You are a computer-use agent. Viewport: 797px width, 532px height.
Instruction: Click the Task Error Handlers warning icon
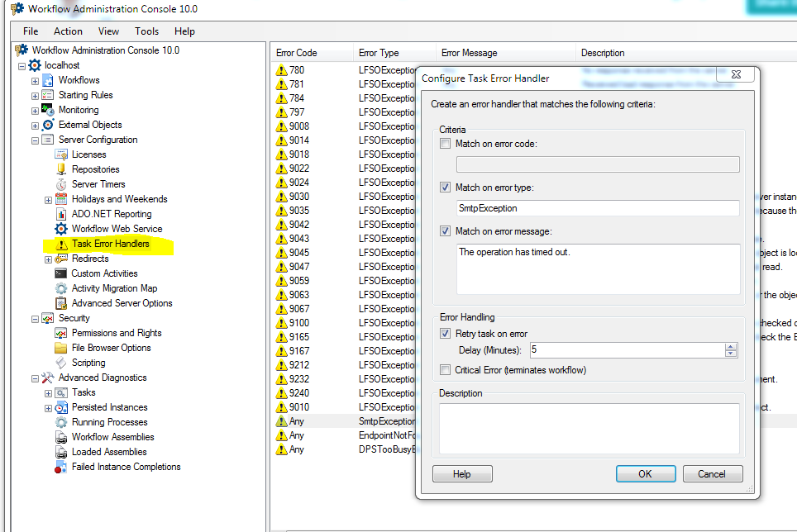point(61,245)
